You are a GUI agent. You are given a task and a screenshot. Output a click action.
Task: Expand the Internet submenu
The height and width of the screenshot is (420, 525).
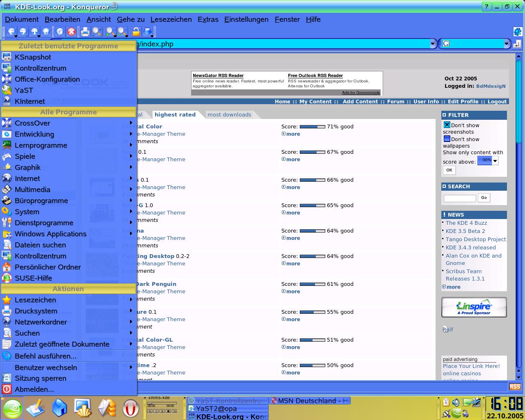click(x=68, y=178)
